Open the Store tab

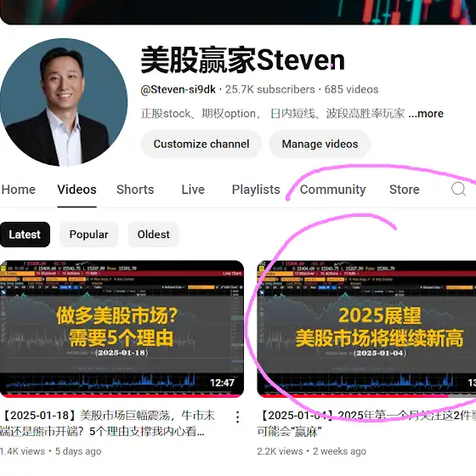[405, 190]
